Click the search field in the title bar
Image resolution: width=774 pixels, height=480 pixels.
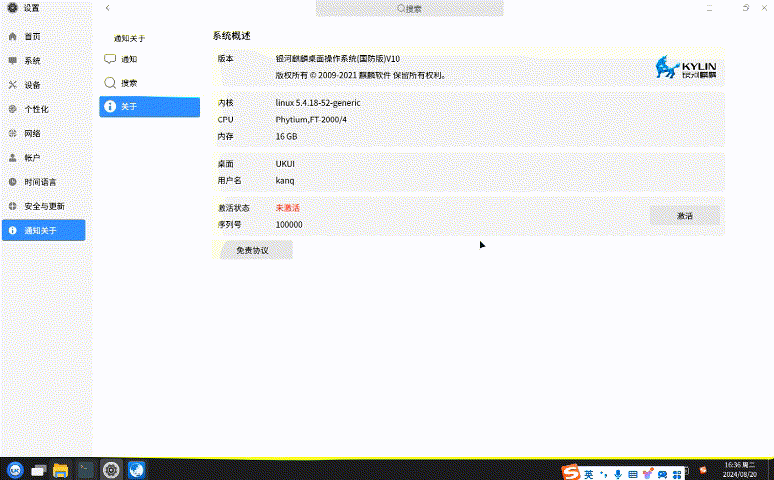pos(409,8)
